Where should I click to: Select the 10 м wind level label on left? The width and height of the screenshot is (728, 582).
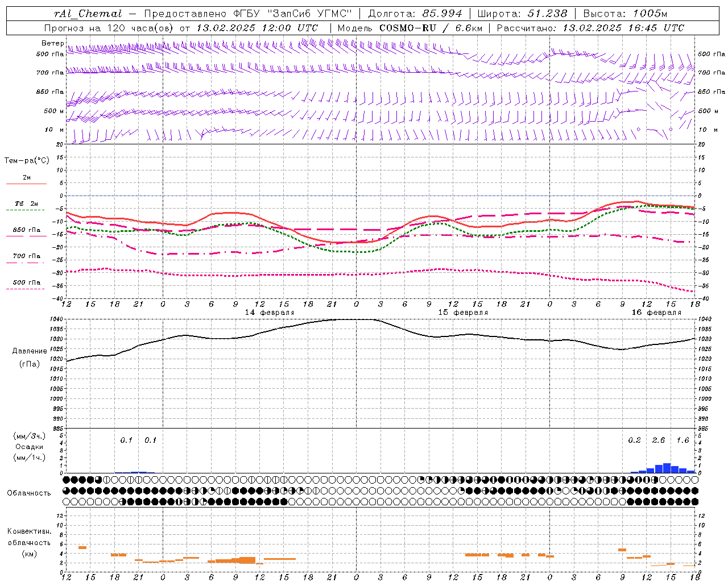(x=55, y=130)
